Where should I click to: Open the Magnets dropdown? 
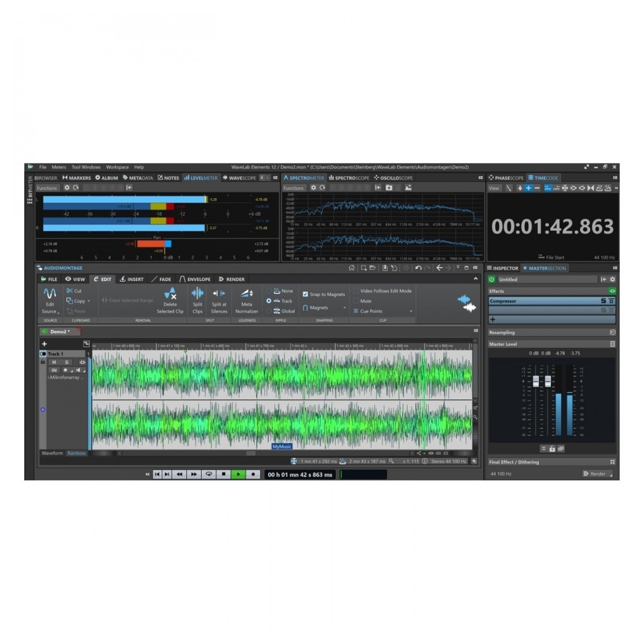point(343,308)
